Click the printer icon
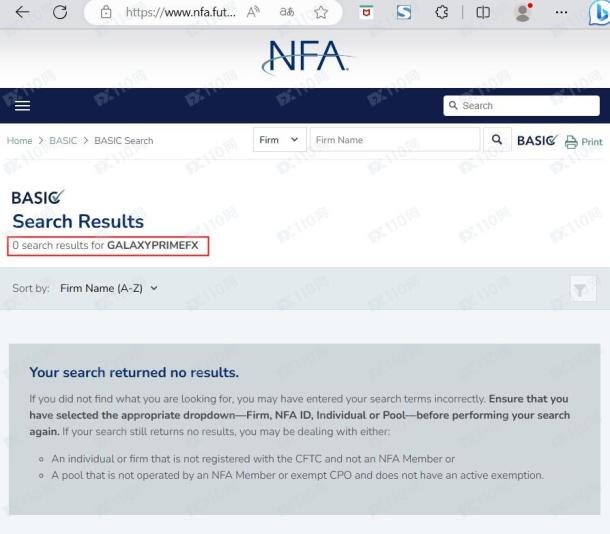This screenshot has width=610, height=534. click(x=571, y=142)
